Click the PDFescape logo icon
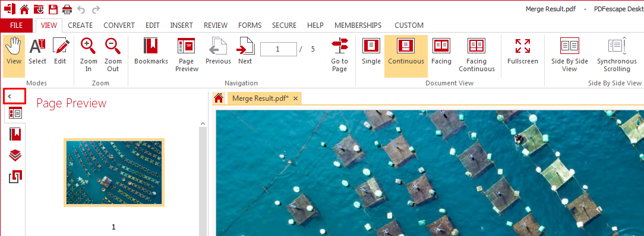This screenshot has height=236, width=644. click(x=10, y=9)
